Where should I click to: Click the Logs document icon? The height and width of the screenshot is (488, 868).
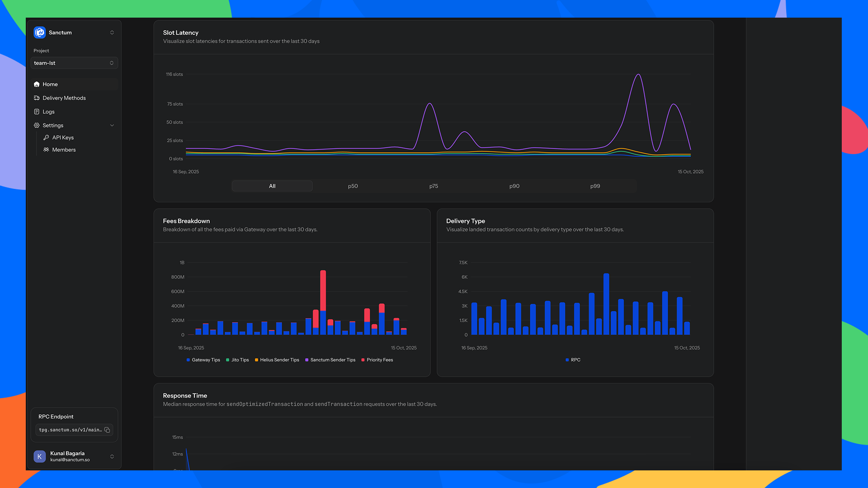[x=37, y=112]
